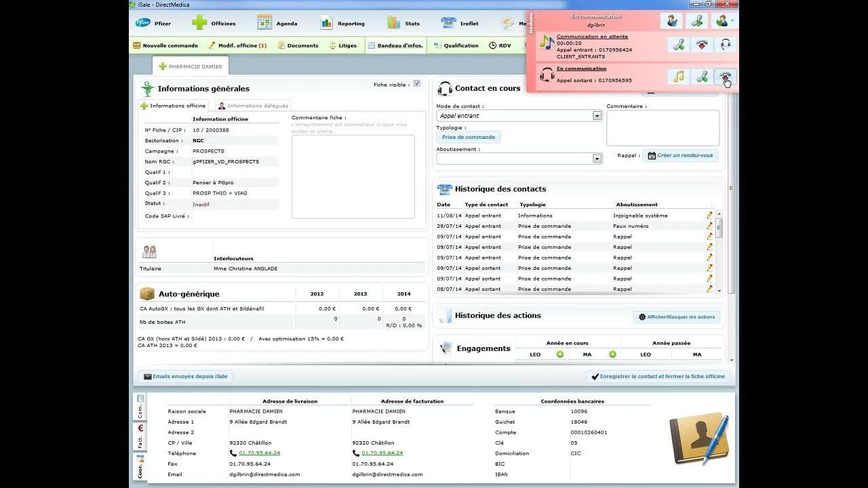Click the delivery address phone number
The width and height of the screenshot is (868, 488).
pos(259,453)
